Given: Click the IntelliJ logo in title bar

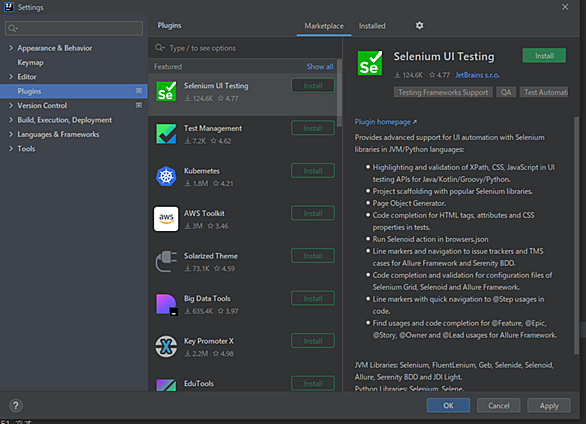Looking at the screenshot, I should pos(9,7).
